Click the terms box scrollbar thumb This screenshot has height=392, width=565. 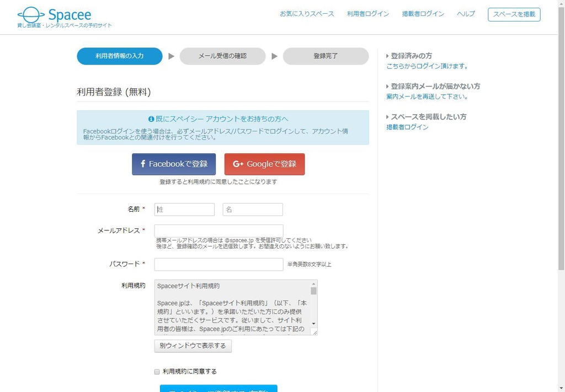click(x=313, y=291)
